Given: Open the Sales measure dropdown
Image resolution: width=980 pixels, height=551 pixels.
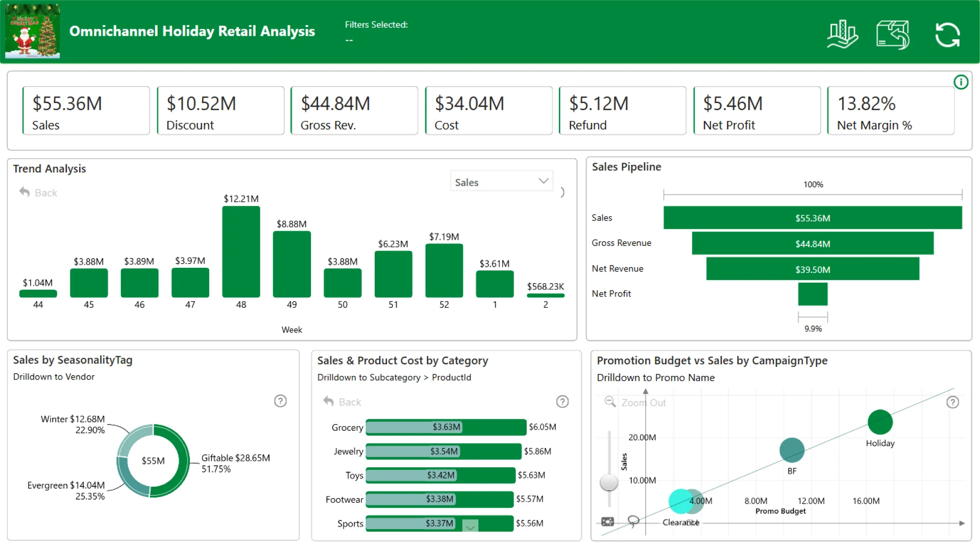Looking at the screenshot, I should (x=501, y=182).
